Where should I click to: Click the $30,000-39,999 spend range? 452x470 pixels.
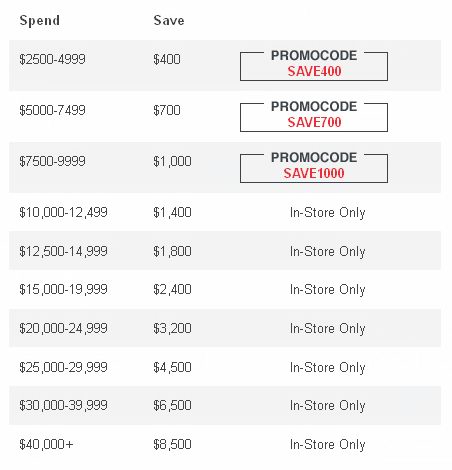tap(63, 405)
